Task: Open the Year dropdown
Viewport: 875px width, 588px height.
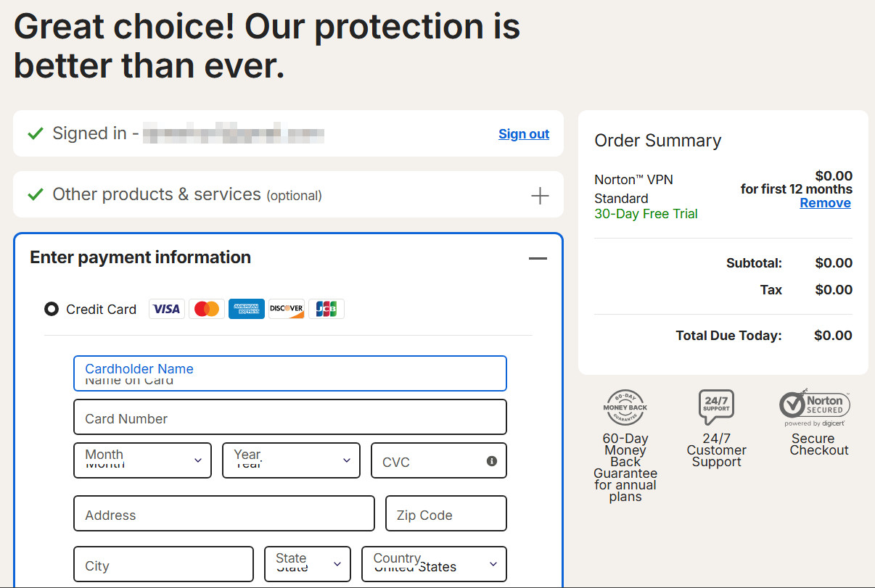Action: 291,460
